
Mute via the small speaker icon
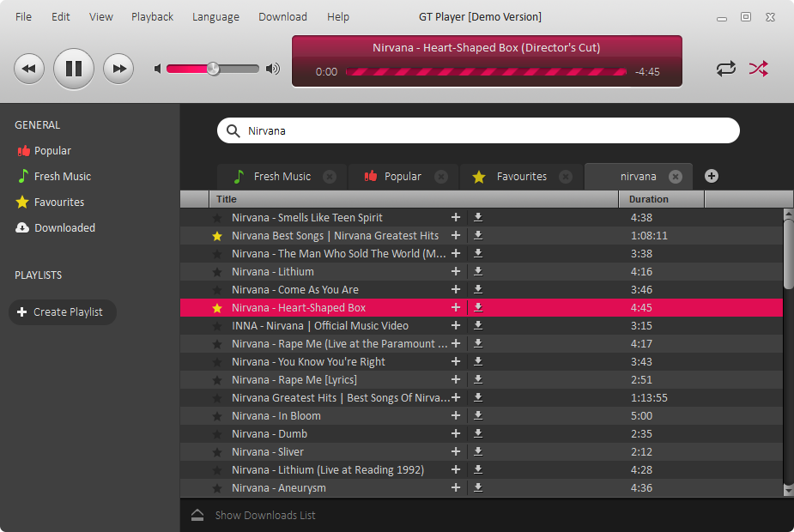(x=157, y=69)
